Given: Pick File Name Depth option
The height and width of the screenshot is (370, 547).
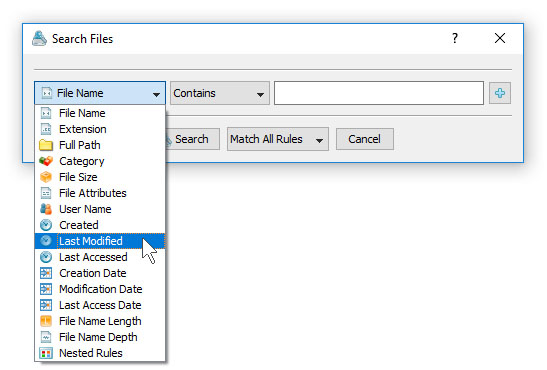Looking at the screenshot, I should 100,337.
